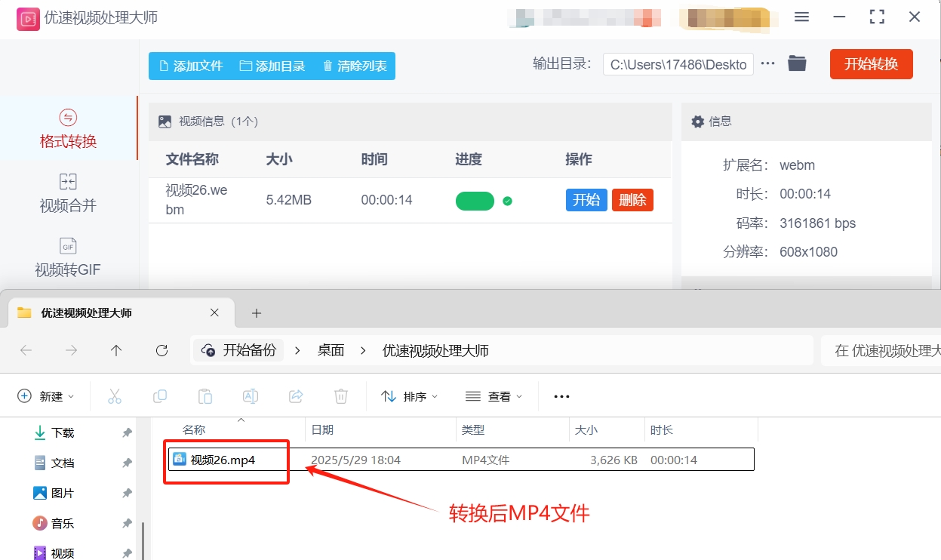Click 优速视频处理大师 breadcrumb in address bar

[x=435, y=350]
